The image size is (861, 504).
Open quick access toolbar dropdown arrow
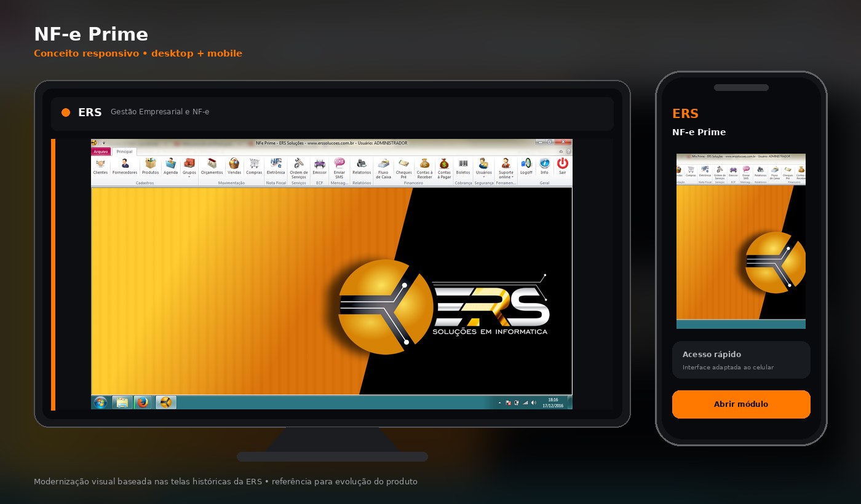coord(104,143)
